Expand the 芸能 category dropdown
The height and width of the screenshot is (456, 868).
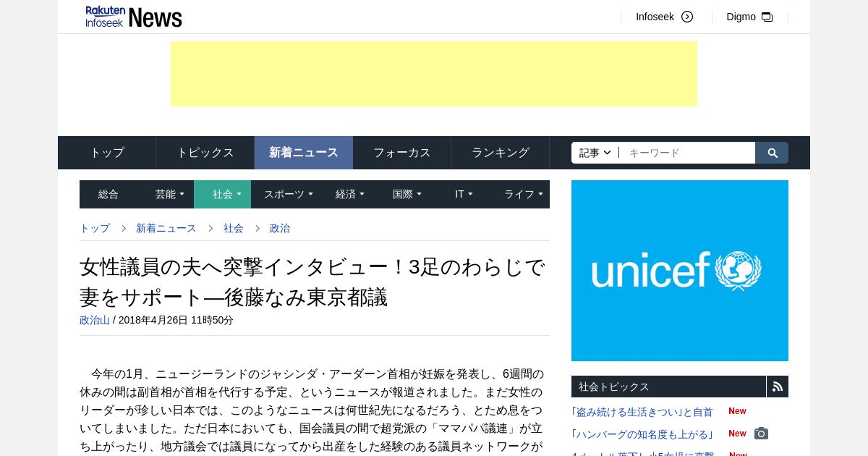[x=169, y=194]
